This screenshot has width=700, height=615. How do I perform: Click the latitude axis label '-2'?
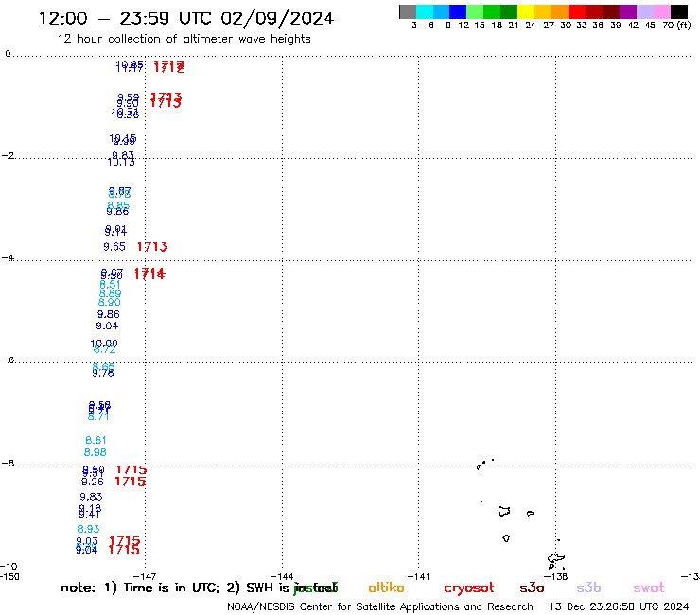8,156
